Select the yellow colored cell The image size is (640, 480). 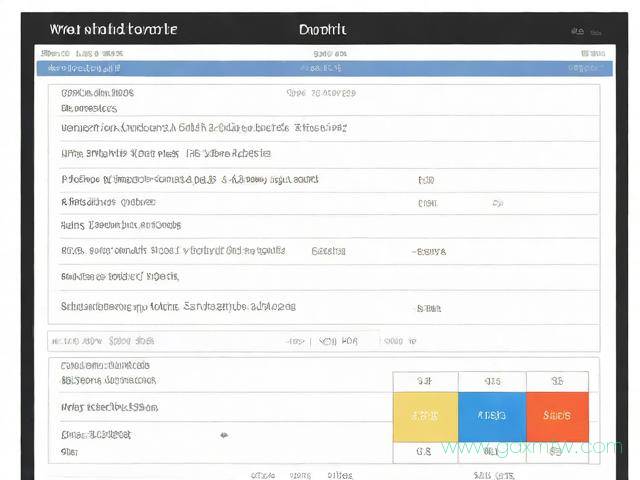425,414
